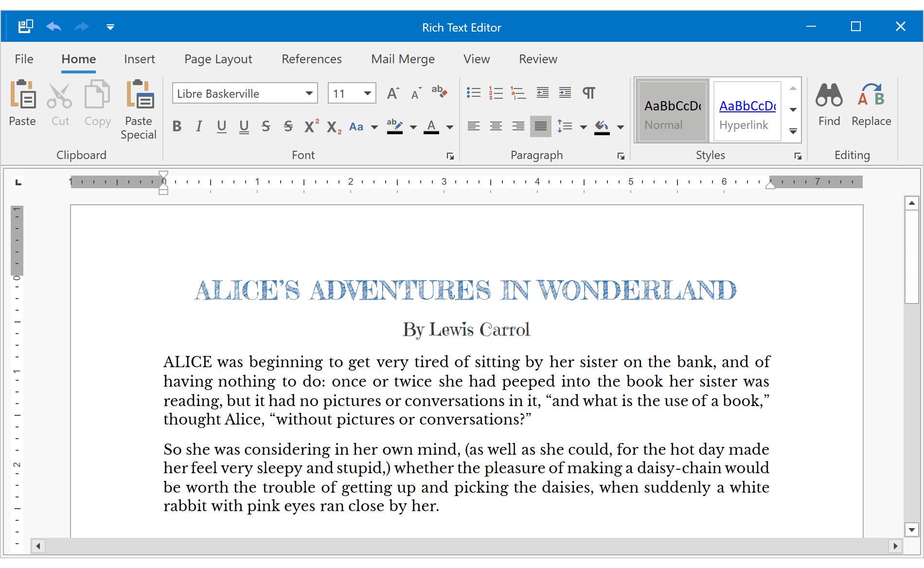The height and width of the screenshot is (568, 924).
Task: Toggle underline formatting
Action: point(222,126)
